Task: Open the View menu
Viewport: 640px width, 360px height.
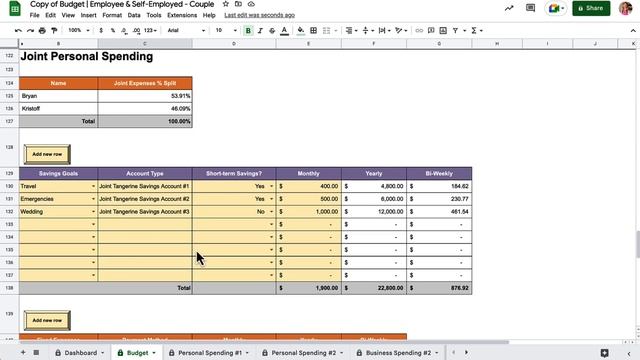Action: (x=68, y=15)
